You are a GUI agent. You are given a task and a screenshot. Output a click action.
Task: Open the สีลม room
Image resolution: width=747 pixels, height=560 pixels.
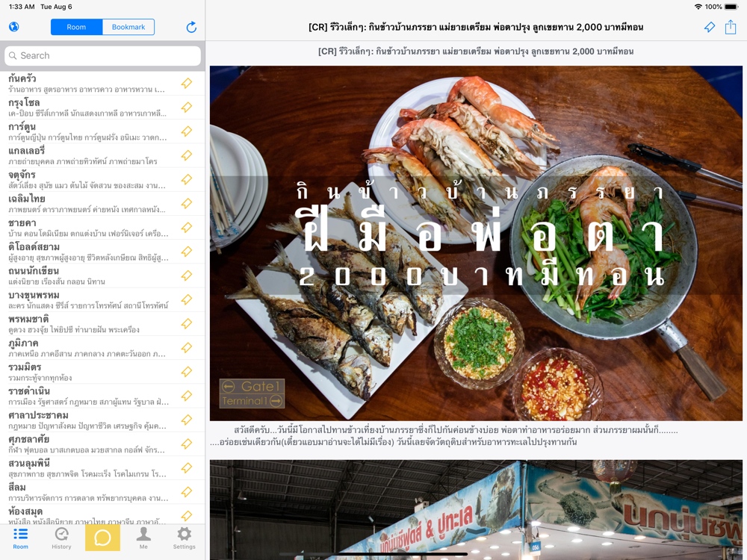(102, 492)
